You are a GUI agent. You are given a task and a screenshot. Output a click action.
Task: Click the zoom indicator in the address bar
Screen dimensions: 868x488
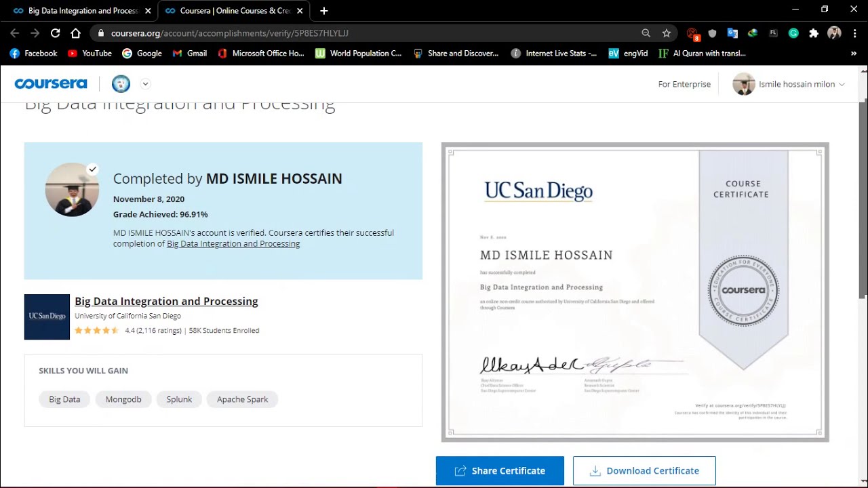(x=646, y=33)
